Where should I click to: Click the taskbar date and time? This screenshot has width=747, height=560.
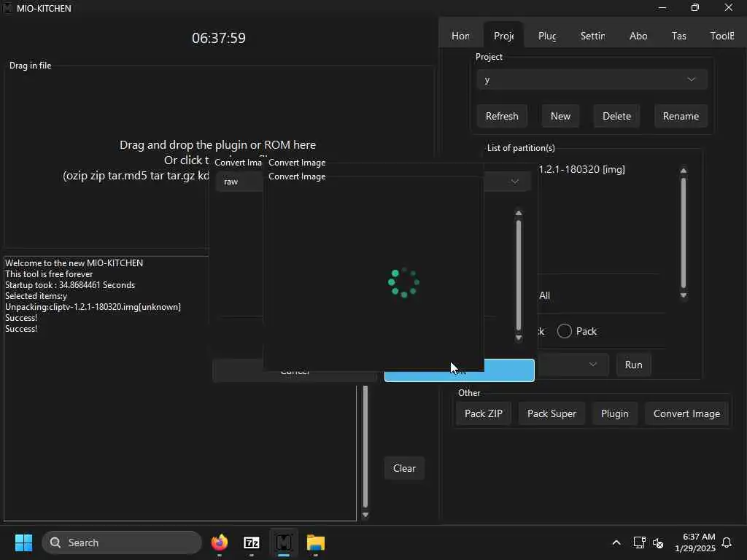point(695,542)
